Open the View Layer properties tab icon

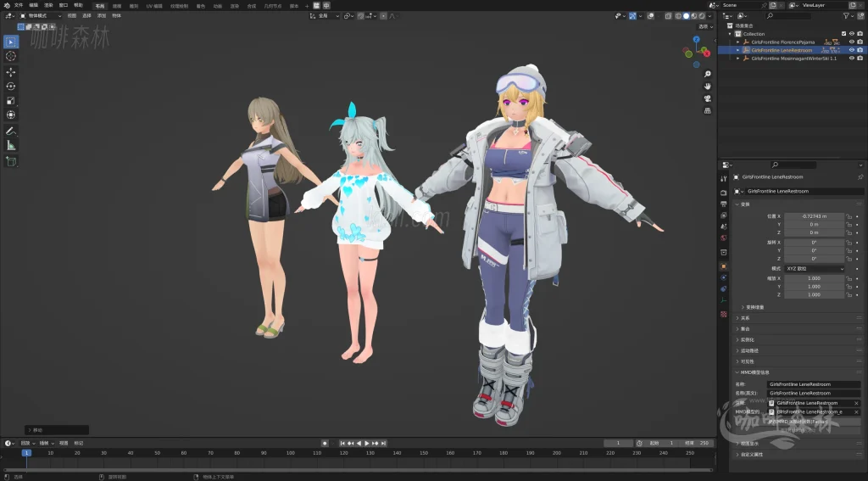[724, 215]
